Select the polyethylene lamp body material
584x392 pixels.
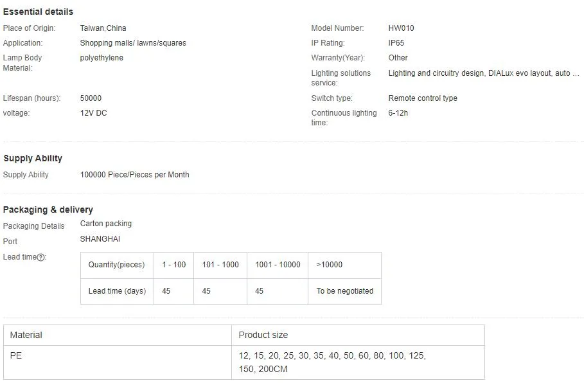pyautogui.click(x=102, y=58)
